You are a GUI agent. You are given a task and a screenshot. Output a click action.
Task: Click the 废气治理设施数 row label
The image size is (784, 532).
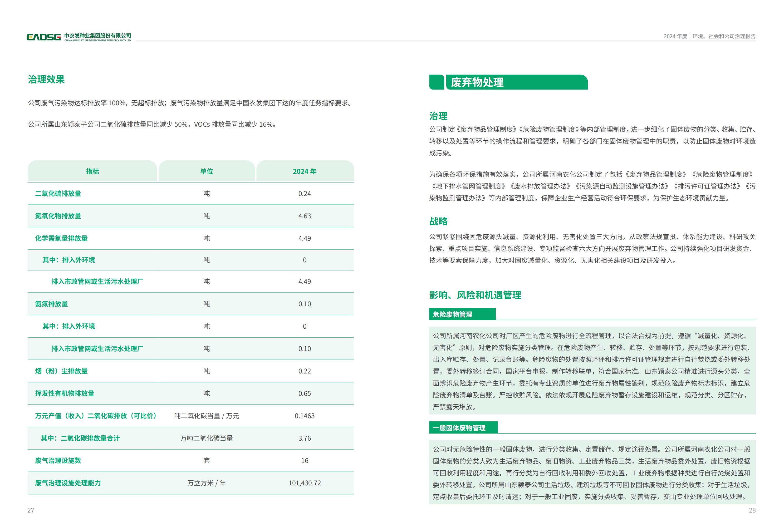58,460
